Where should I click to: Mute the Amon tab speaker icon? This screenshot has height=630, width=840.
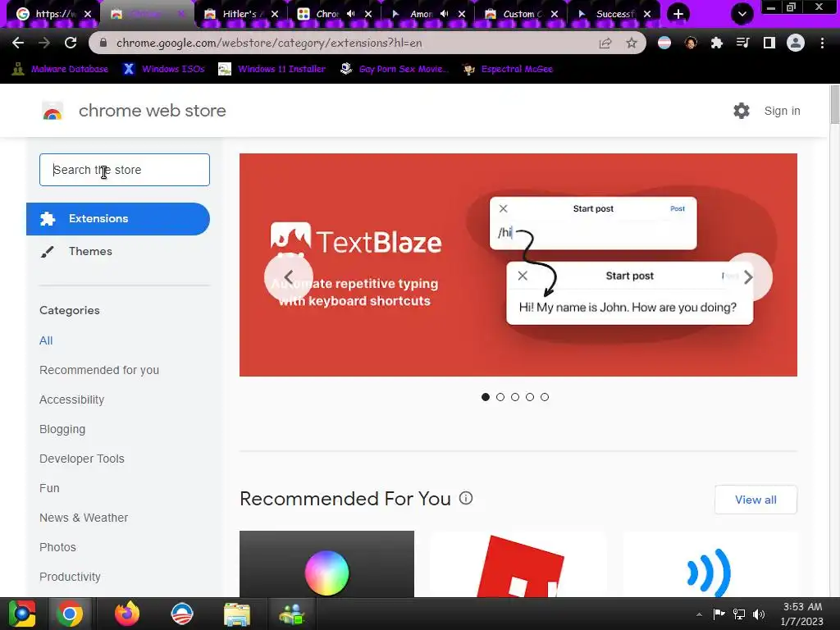(x=444, y=14)
